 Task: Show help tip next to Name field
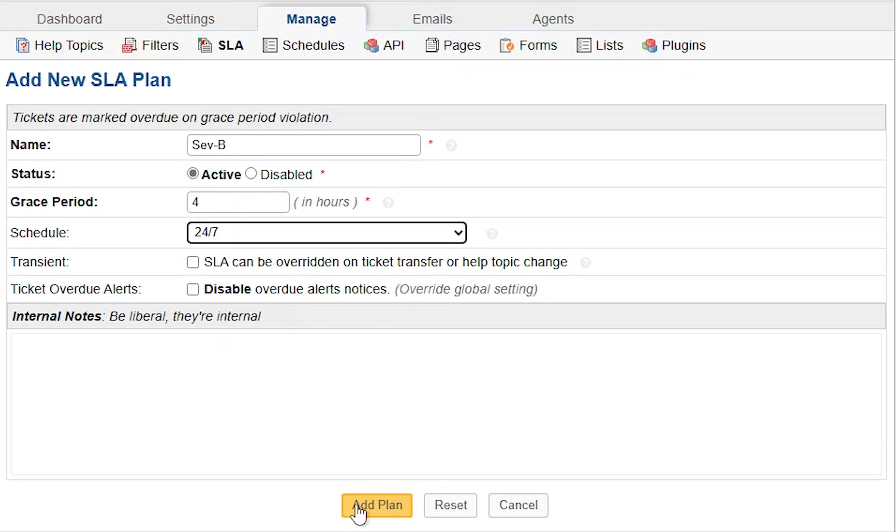click(x=451, y=146)
